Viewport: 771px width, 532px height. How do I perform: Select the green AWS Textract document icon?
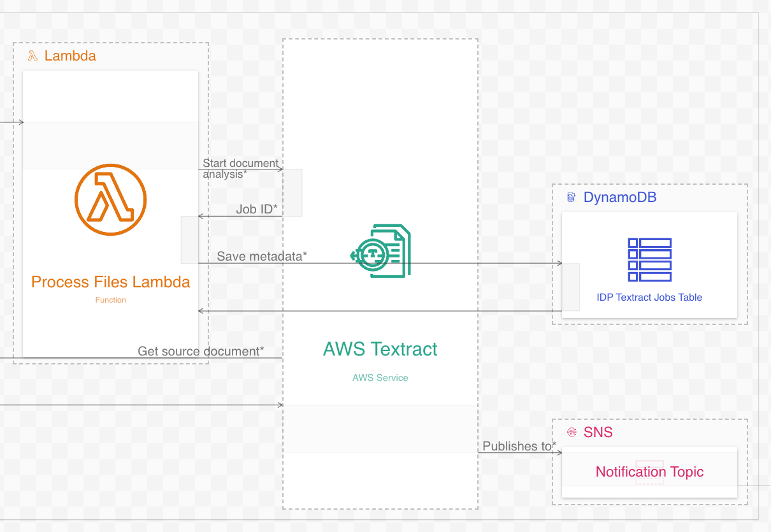(380, 250)
